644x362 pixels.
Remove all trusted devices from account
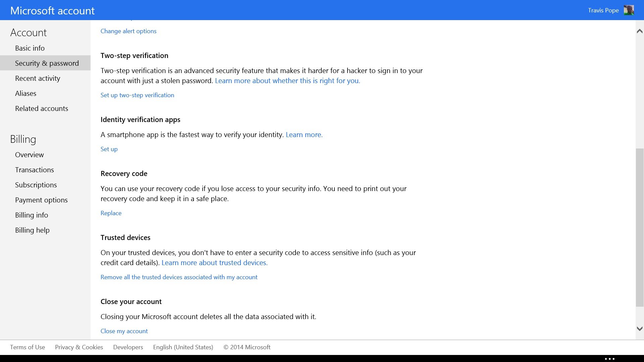tap(179, 277)
